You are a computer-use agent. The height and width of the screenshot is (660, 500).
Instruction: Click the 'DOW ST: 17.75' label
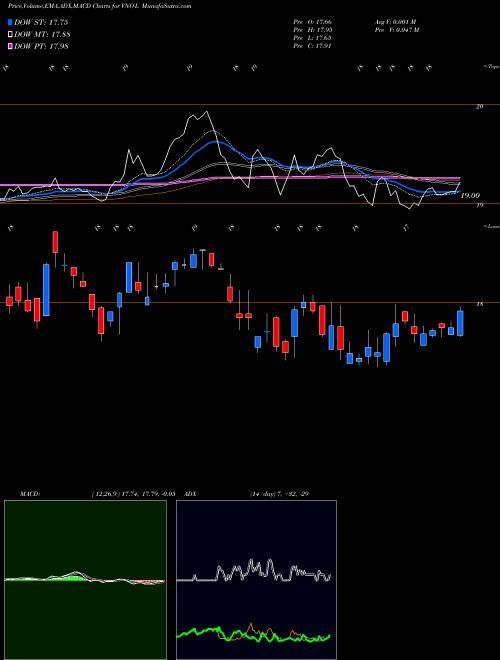[x=41, y=22]
